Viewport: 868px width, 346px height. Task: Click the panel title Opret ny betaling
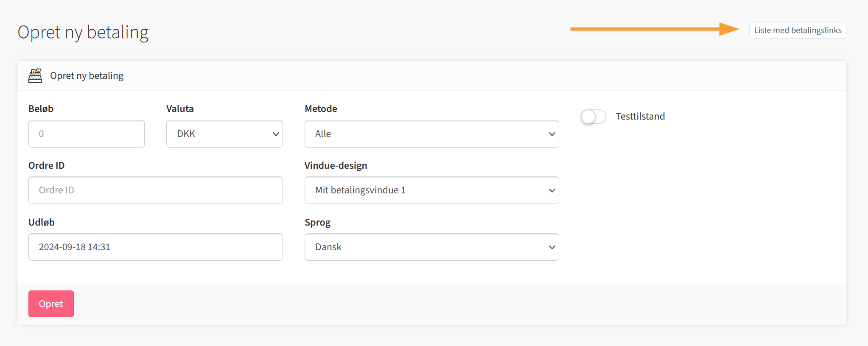click(x=87, y=75)
